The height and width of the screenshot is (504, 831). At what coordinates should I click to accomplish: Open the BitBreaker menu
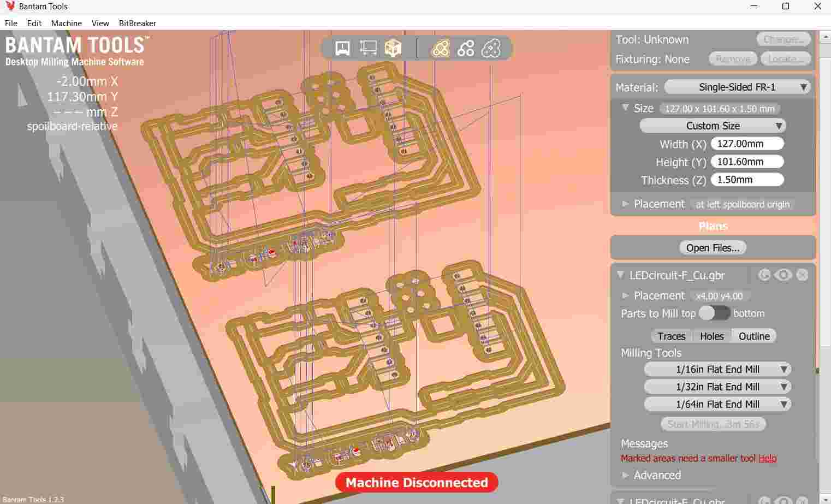point(138,23)
